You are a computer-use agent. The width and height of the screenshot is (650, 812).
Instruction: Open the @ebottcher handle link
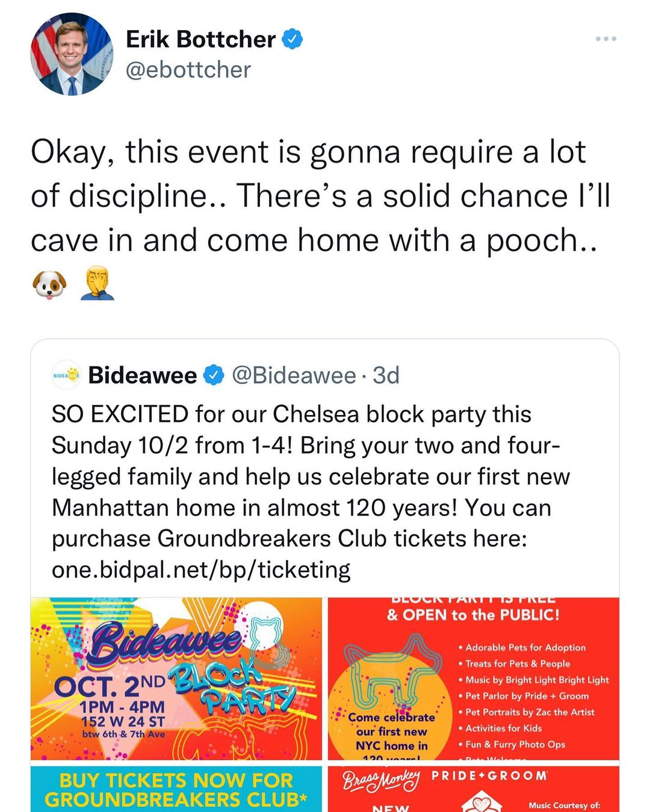(x=188, y=70)
